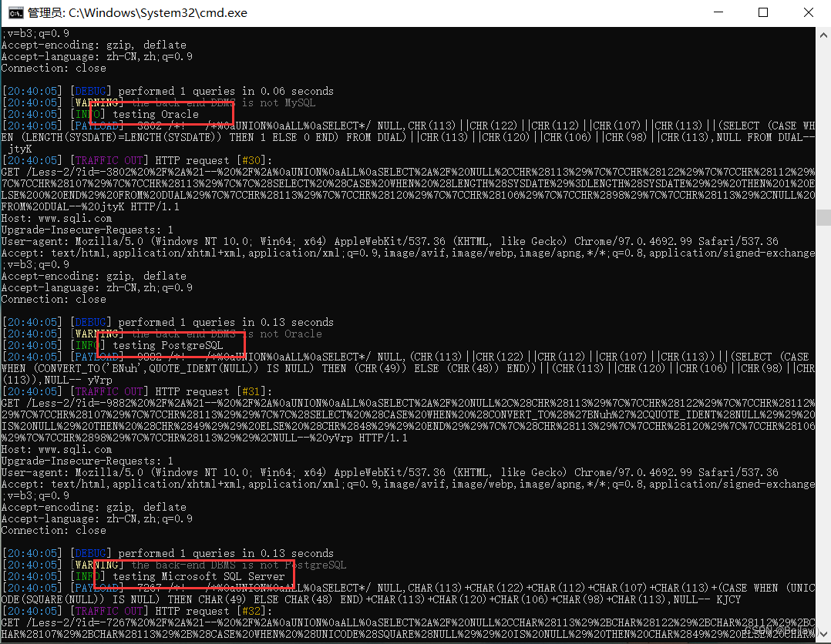This screenshot has height=644, width=831.
Task: Click 'the back-end DBMS is not Oracle' warning
Action: click(227, 334)
